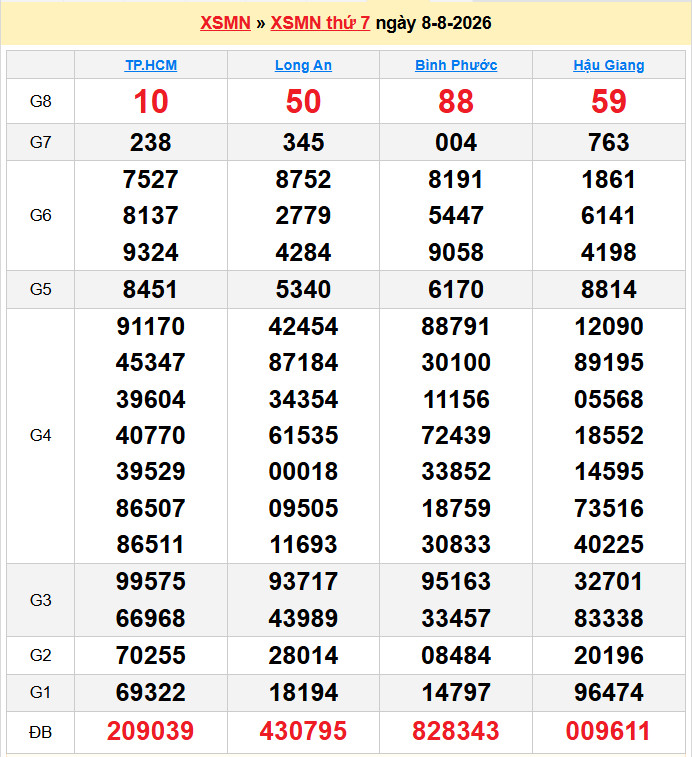Click G1 number 18194
Image resolution: width=692 pixels, height=757 pixels.
tap(303, 693)
